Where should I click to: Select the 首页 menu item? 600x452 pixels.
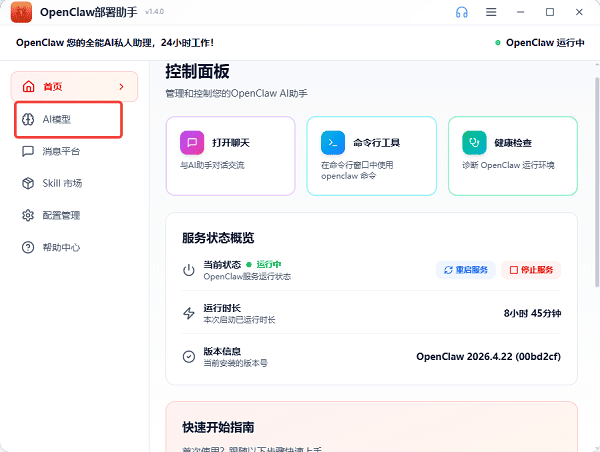(x=74, y=86)
